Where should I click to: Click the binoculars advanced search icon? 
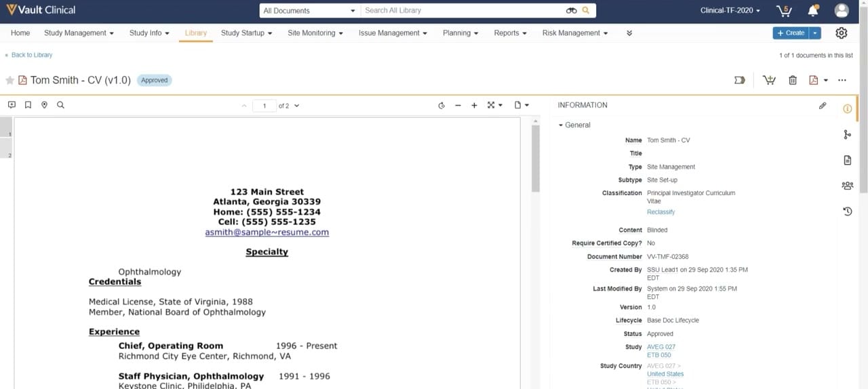pyautogui.click(x=571, y=10)
